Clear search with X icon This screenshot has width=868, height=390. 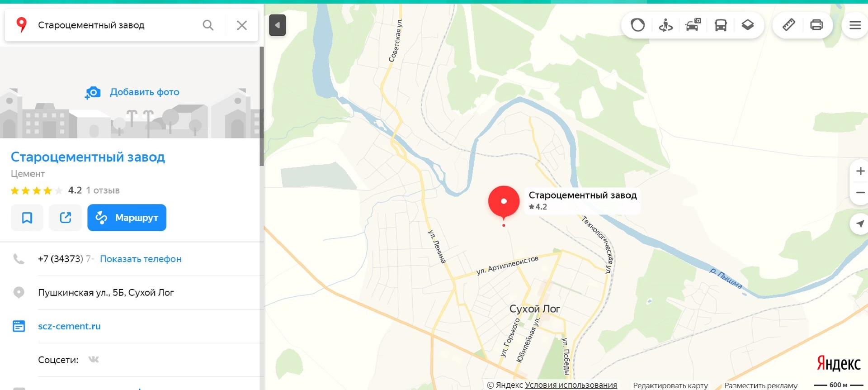click(242, 25)
